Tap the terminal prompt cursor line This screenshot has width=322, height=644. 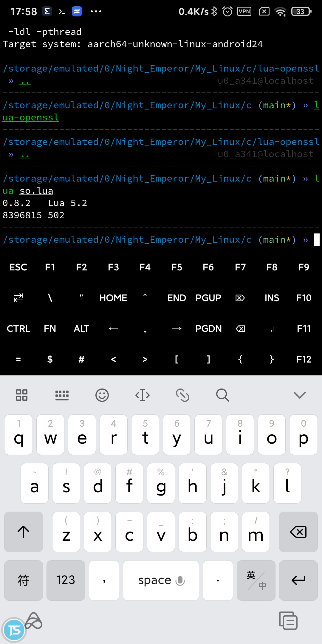161,240
